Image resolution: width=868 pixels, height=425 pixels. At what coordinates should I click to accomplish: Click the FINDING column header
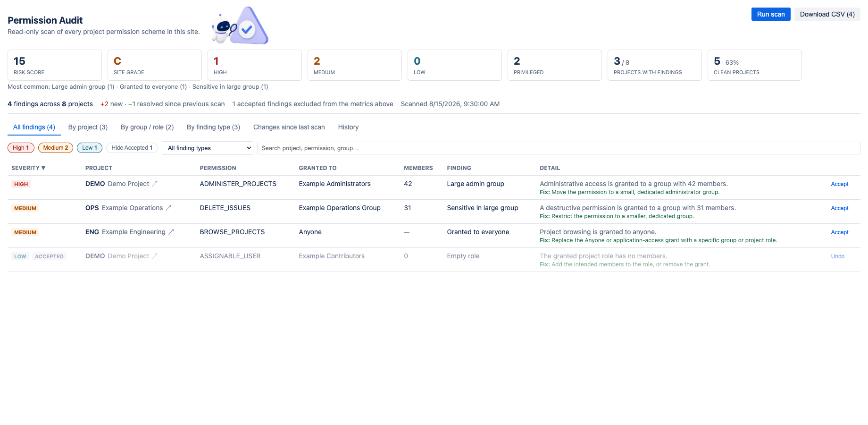pyautogui.click(x=459, y=168)
